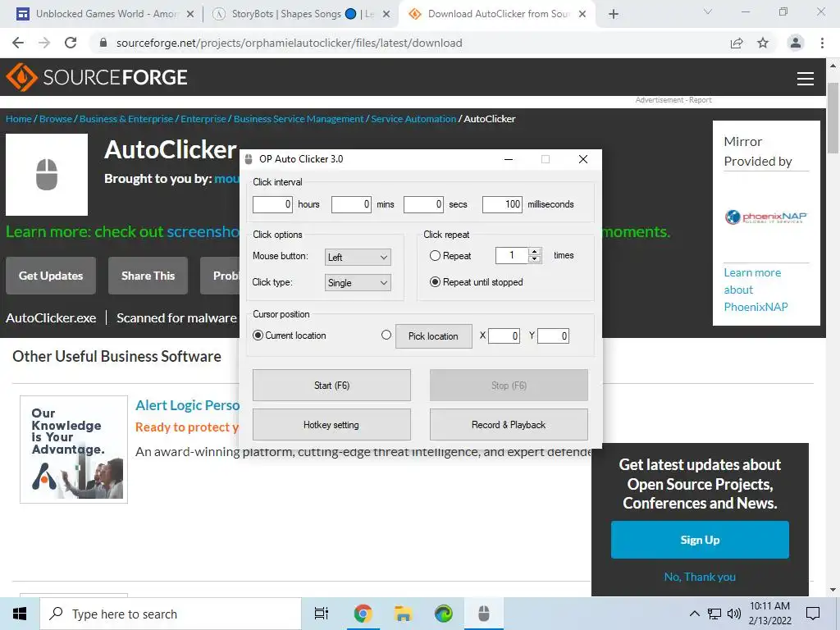
Task: Close the Unblocked Games World tab
Action: point(190,14)
